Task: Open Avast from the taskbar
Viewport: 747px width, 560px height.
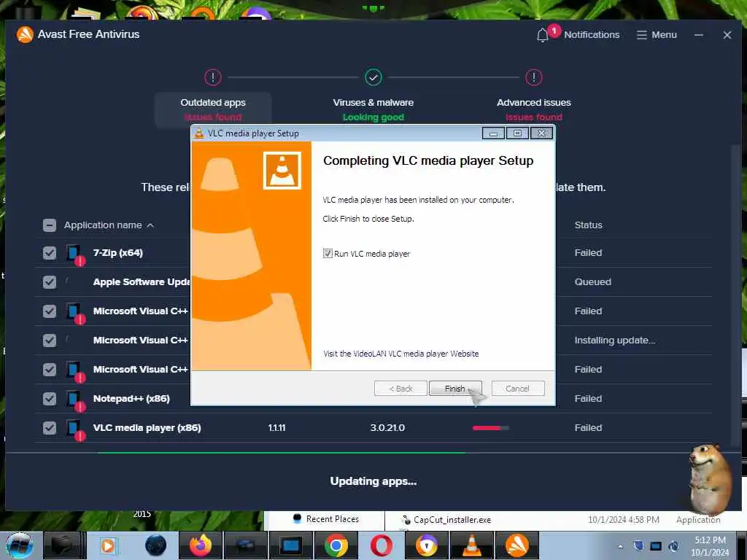Action: pos(517,545)
